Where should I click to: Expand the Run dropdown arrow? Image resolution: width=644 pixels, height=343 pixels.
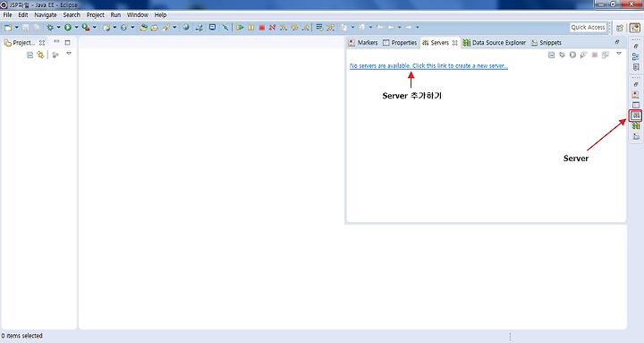tap(76, 28)
